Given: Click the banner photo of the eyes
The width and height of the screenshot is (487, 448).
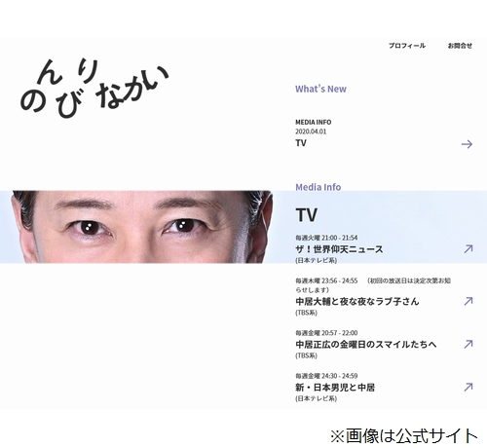Looking at the screenshot, I should point(136,227).
